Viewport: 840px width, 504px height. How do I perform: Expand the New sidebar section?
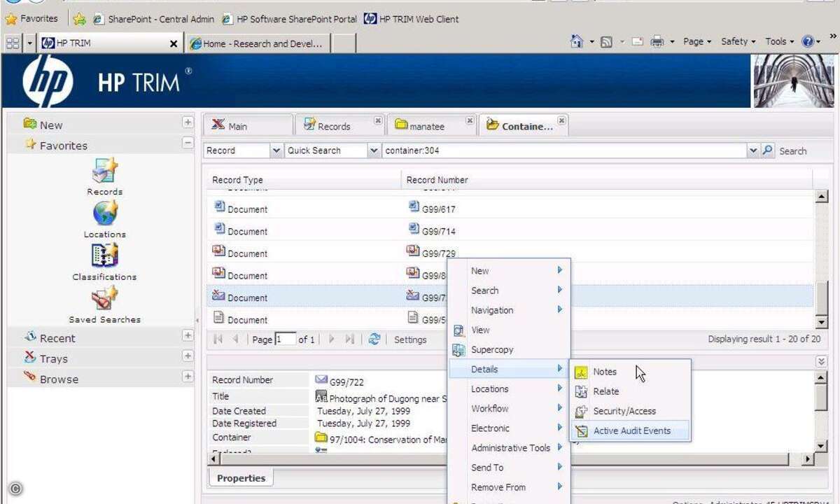(188, 122)
